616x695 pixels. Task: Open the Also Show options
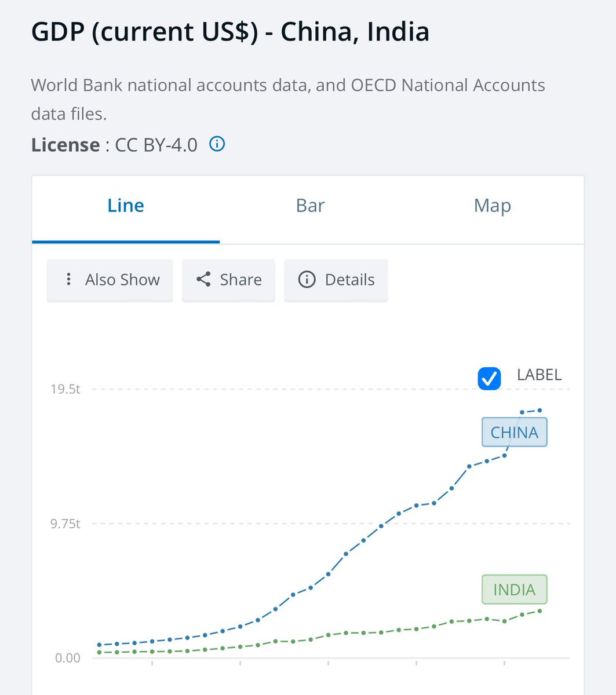click(x=110, y=280)
